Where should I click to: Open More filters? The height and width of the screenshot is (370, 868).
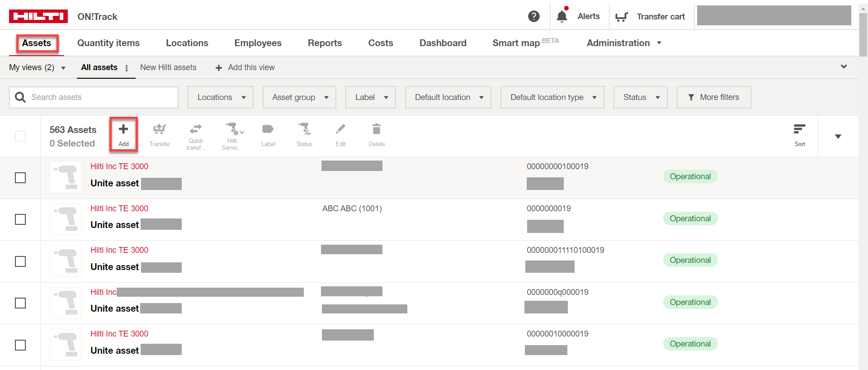(714, 97)
